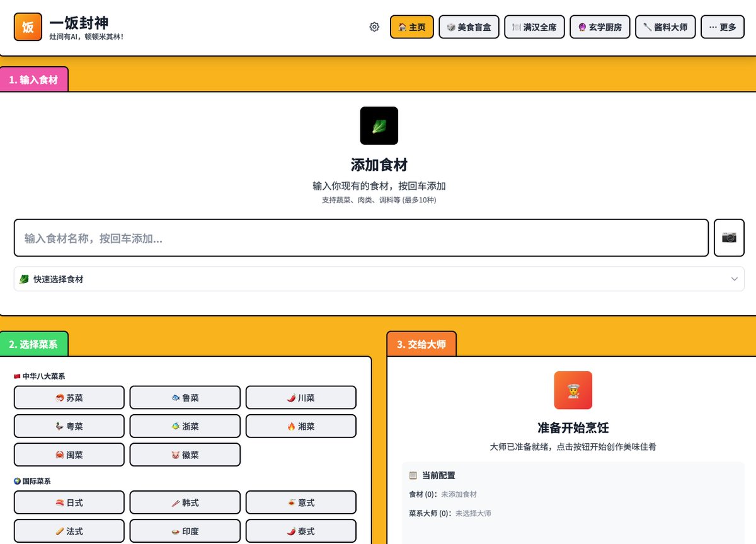Image resolution: width=756 pixels, height=544 pixels.
Task: Select the 粤菜 cuisine option
Action: click(68, 426)
